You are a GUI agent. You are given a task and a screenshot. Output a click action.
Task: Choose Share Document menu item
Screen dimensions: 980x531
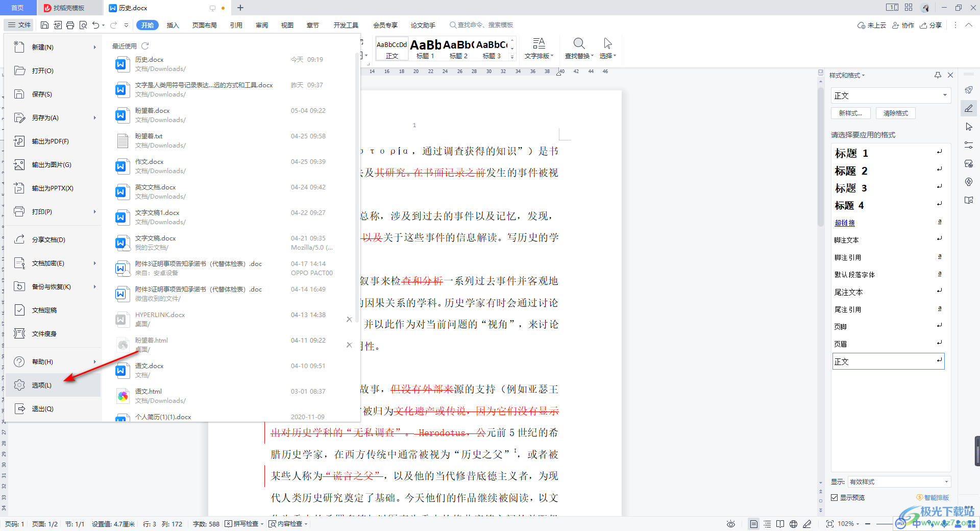point(53,239)
